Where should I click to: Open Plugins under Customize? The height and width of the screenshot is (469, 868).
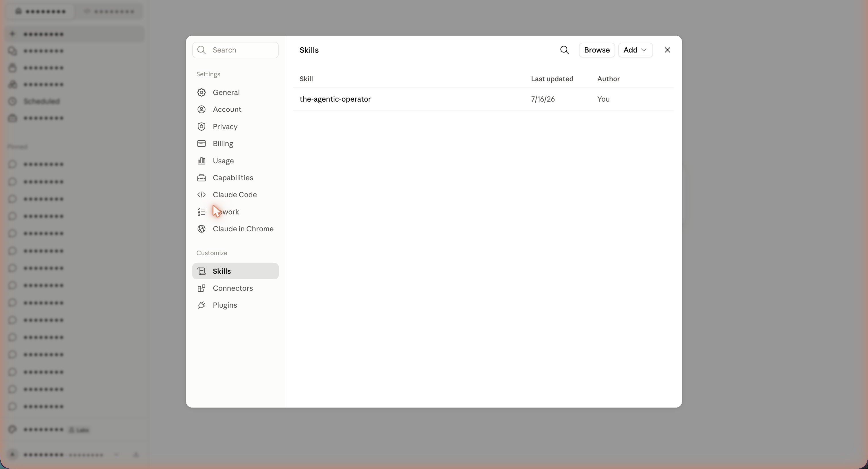(x=235, y=305)
